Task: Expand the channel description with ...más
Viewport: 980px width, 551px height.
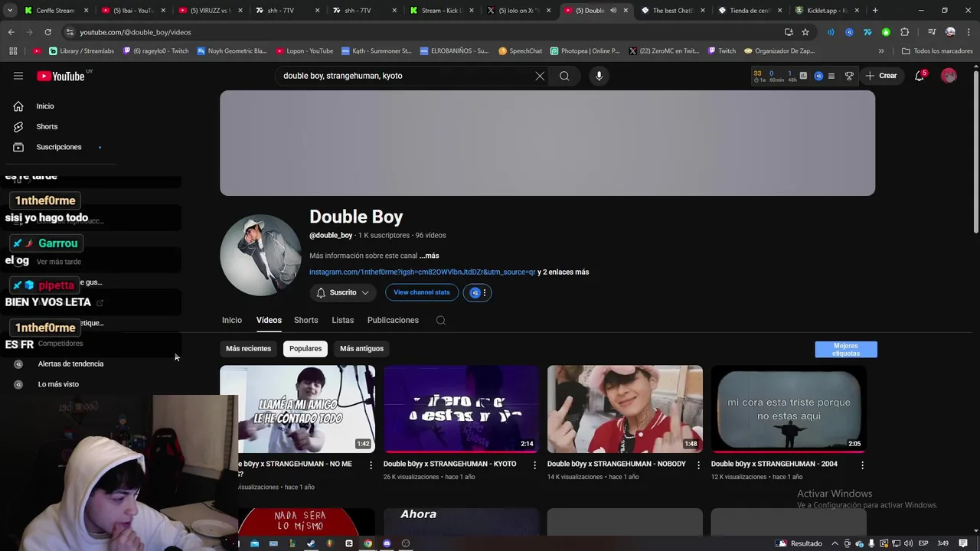Action: pos(429,256)
